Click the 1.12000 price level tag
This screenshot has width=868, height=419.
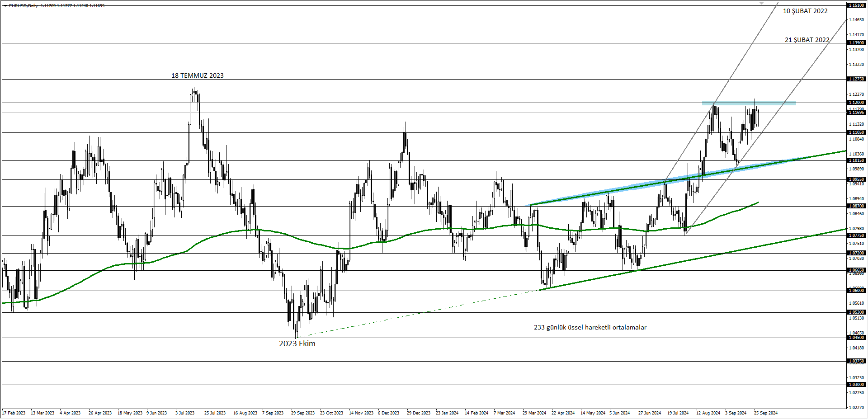tap(856, 103)
